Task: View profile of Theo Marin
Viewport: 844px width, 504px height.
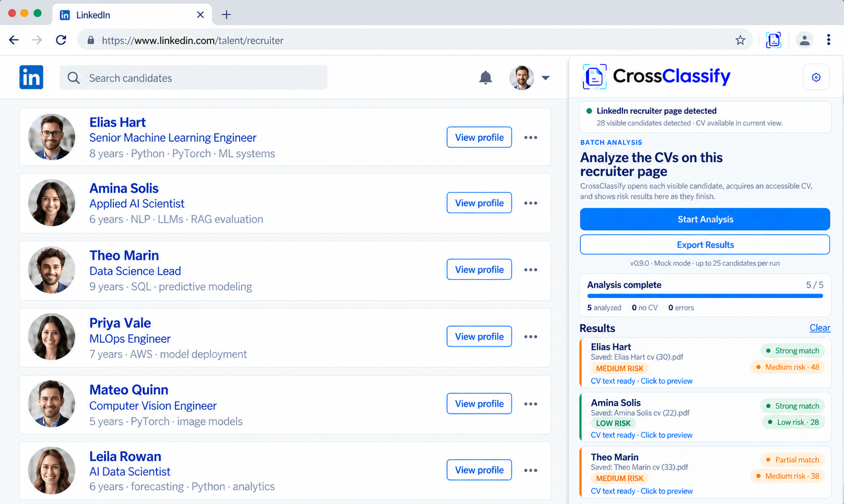Action: click(479, 269)
